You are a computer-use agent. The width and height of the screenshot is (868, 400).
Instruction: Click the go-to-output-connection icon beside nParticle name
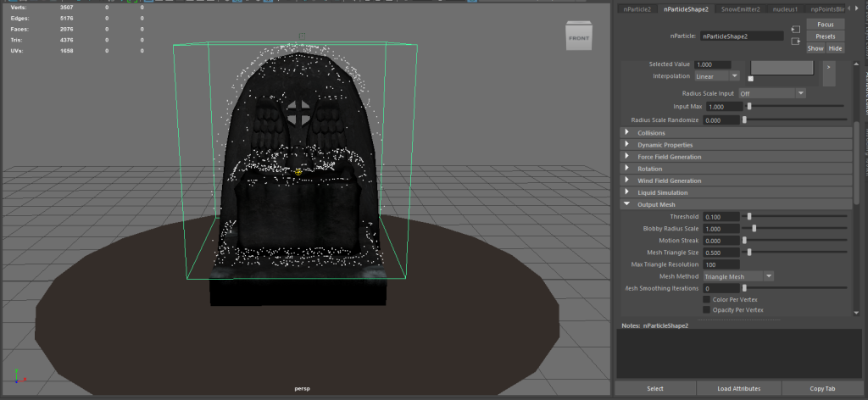point(795,41)
